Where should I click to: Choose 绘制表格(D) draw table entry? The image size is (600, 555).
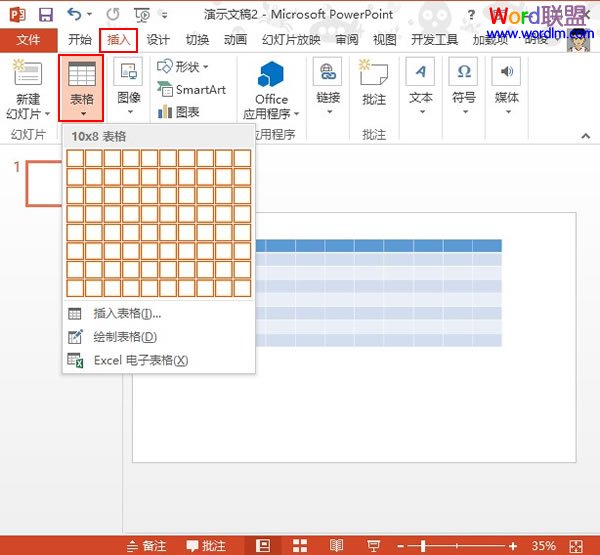coord(158,337)
